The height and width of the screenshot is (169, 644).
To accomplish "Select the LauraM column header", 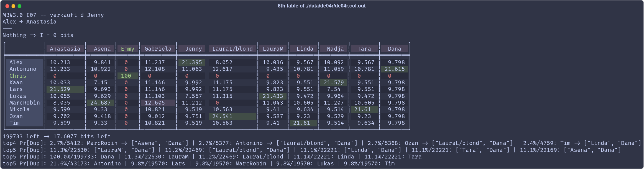I will coord(273,49).
